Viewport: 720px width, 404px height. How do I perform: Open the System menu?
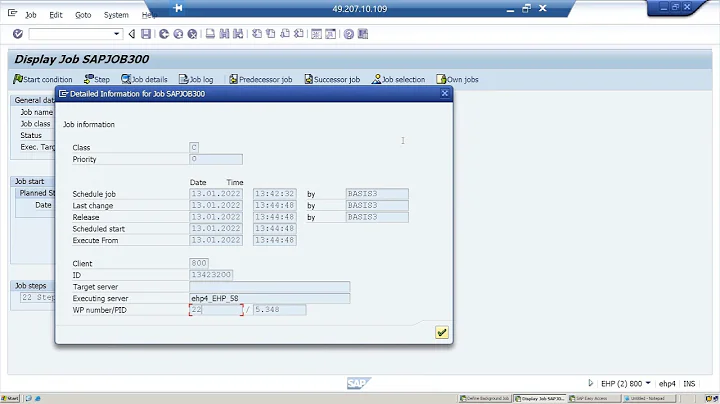116,15
